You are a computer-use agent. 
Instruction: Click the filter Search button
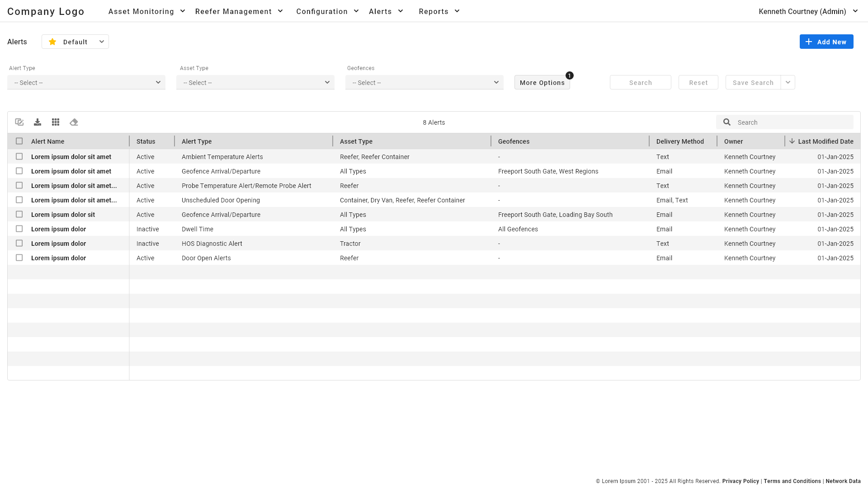point(641,82)
